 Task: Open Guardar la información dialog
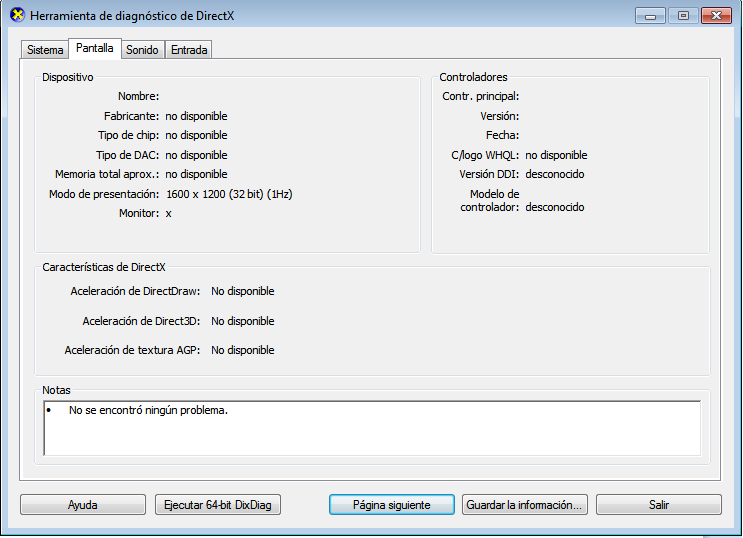(x=525, y=505)
